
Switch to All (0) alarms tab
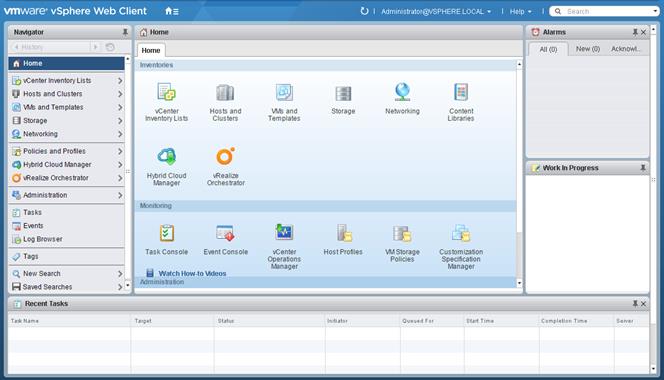(x=548, y=49)
